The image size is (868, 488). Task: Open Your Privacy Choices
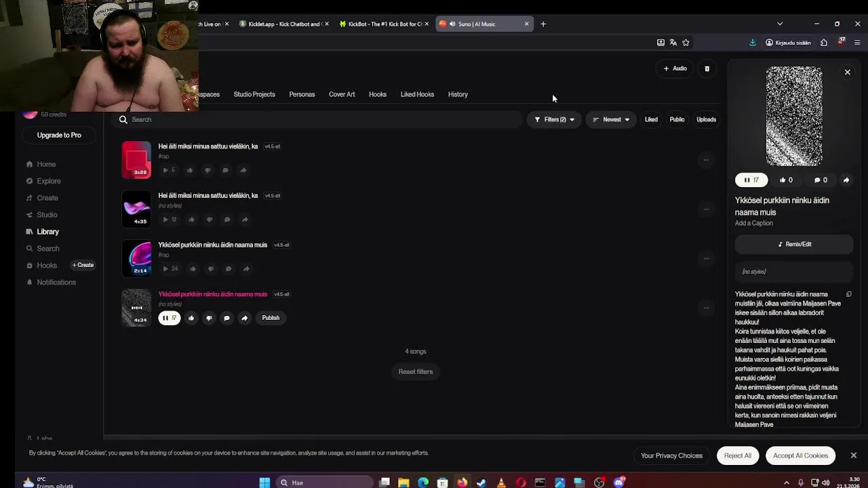(x=671, y=455)
